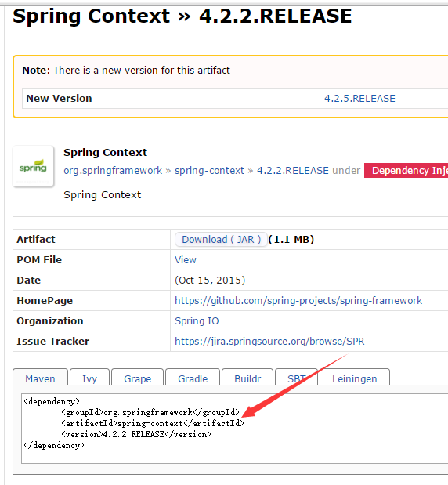View the POM file
The height and width of the screenshot is (485, 448).
click(186, 260)
